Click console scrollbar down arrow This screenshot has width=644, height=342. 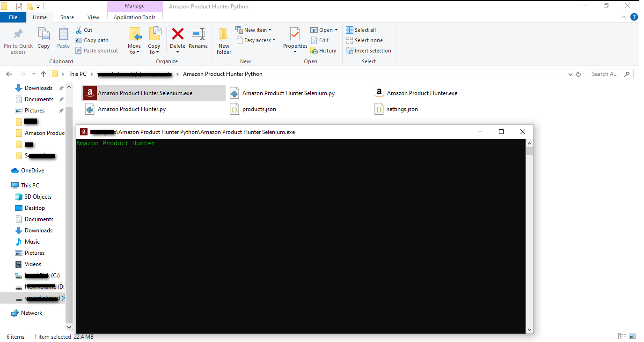(529, 330)
